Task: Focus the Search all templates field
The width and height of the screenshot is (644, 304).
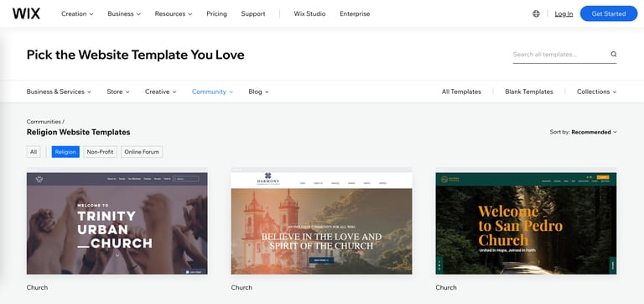Action: click(561, 55)
